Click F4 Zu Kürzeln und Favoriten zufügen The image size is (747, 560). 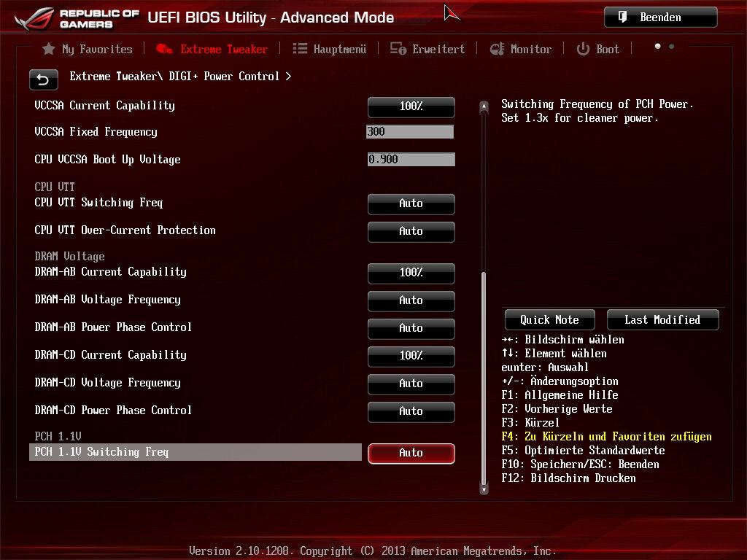click(x=606, y=436)
